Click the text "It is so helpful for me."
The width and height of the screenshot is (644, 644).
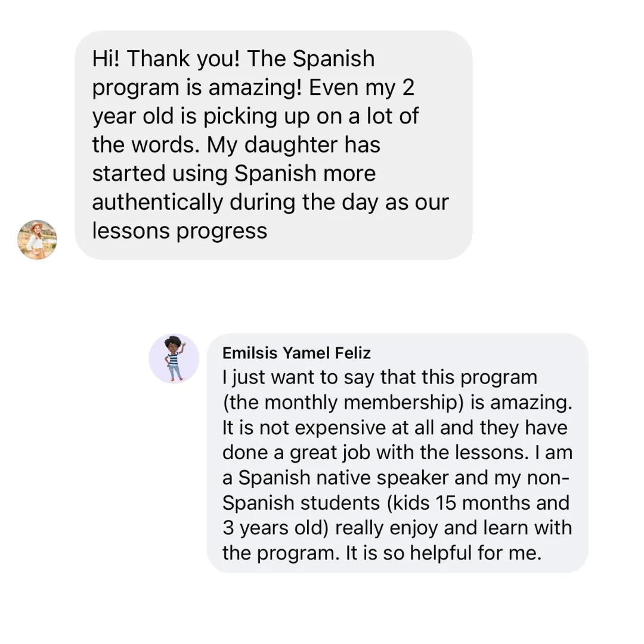(444, 553)
